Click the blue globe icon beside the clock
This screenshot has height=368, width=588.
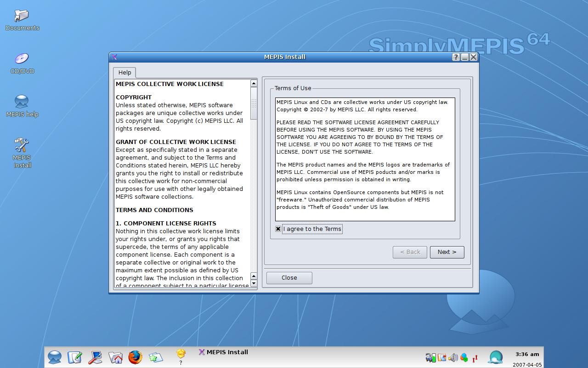[x=496, y=357]
